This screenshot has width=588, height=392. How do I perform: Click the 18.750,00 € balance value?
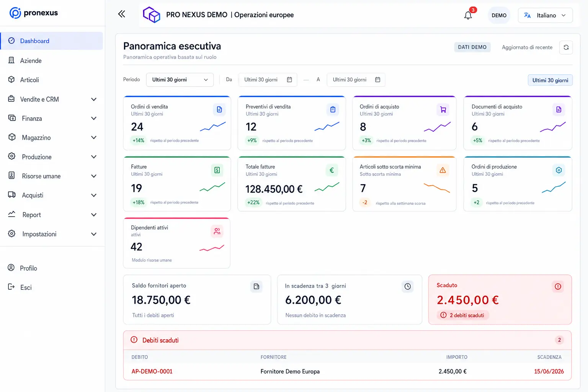(161, 300)
